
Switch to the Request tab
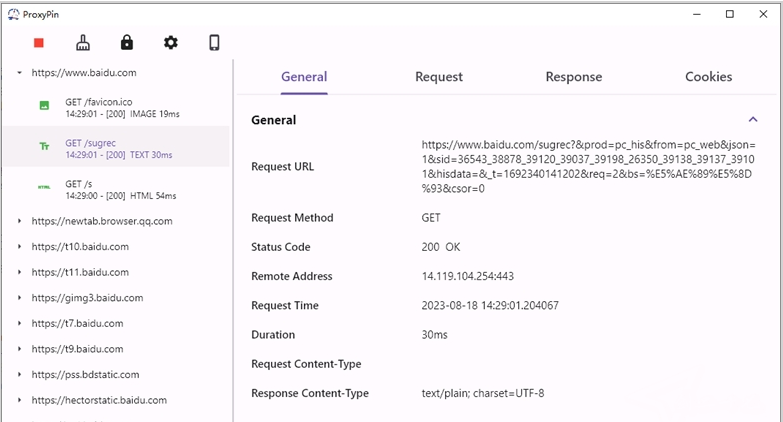tap(439, 77)
